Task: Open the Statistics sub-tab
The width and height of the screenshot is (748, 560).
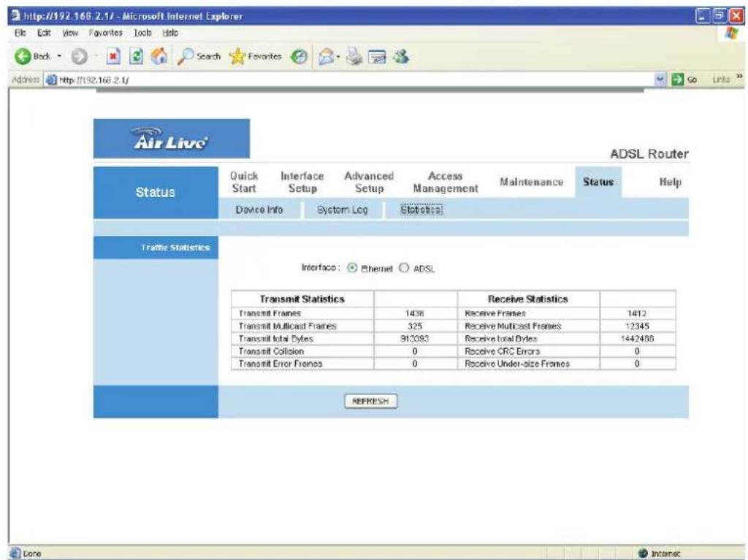Action: pos(421,210)
